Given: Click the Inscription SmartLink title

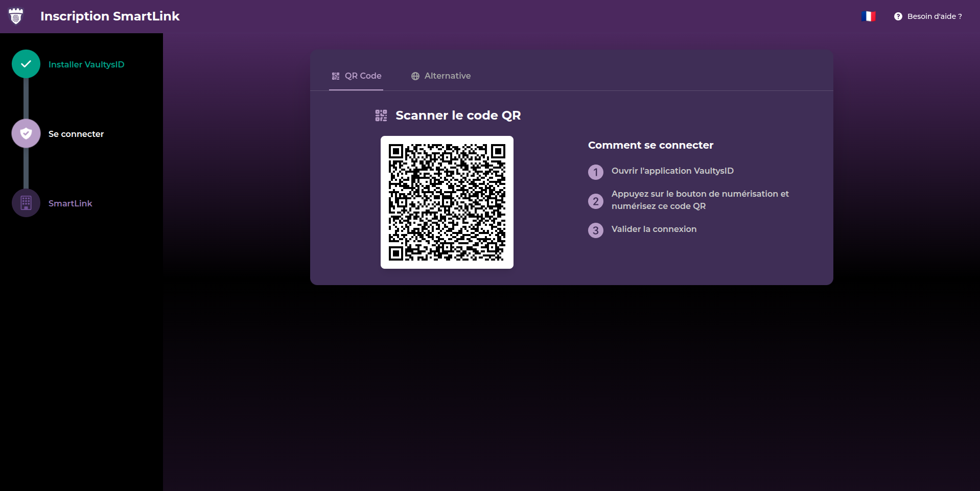Looking at the screenshot, I should click(110, 16).
